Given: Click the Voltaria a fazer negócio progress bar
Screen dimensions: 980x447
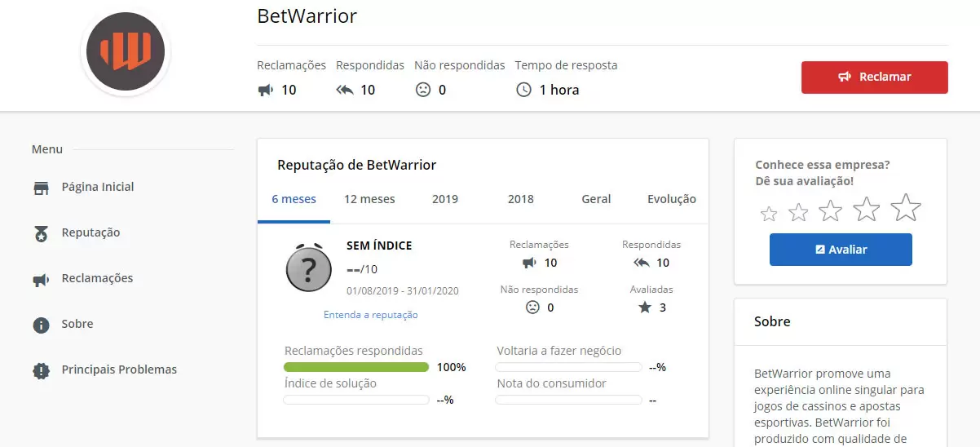Looking at the screenshot, I should [568, 367].
